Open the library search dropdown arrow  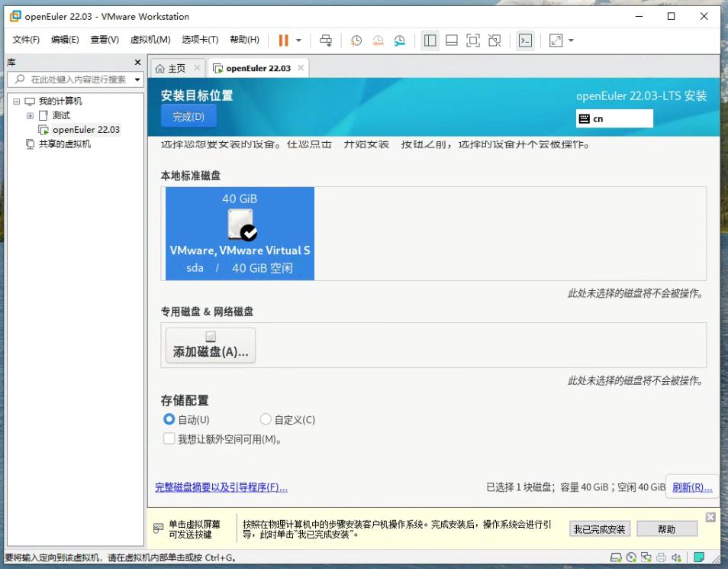[x=137, y=79]
